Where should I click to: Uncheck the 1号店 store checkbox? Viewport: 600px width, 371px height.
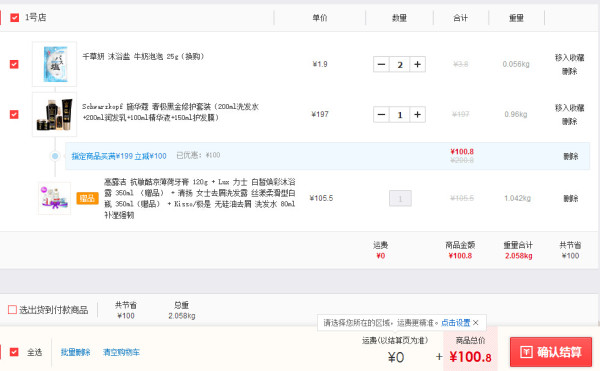point(15,18)
